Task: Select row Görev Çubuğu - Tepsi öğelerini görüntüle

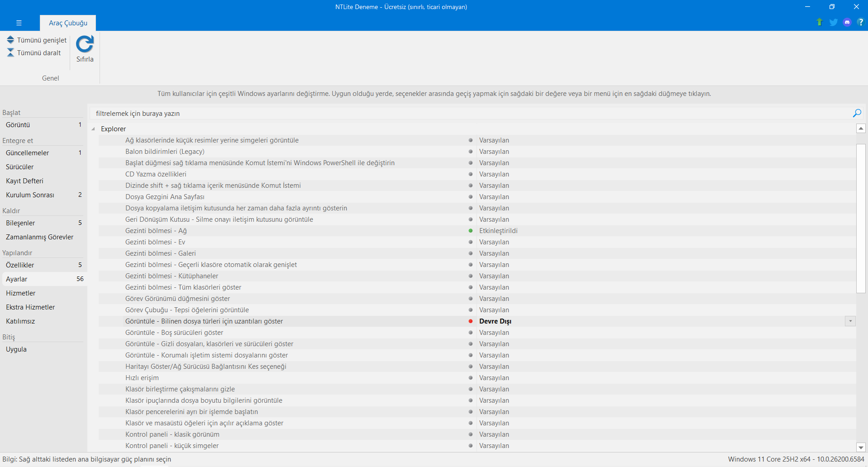Action: click(x=477, y=310)
